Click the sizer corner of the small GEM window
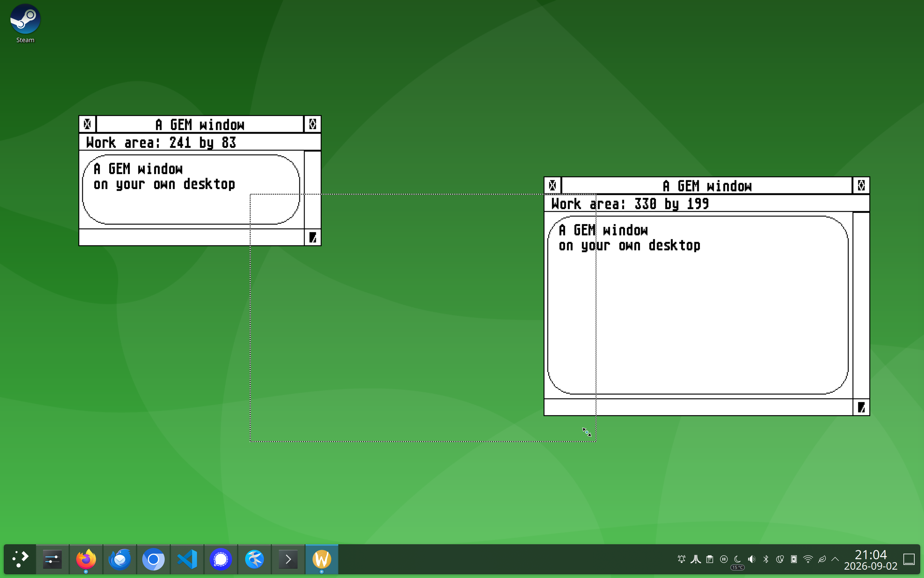Viewport: 924px width, 578px height. (312, 237)
